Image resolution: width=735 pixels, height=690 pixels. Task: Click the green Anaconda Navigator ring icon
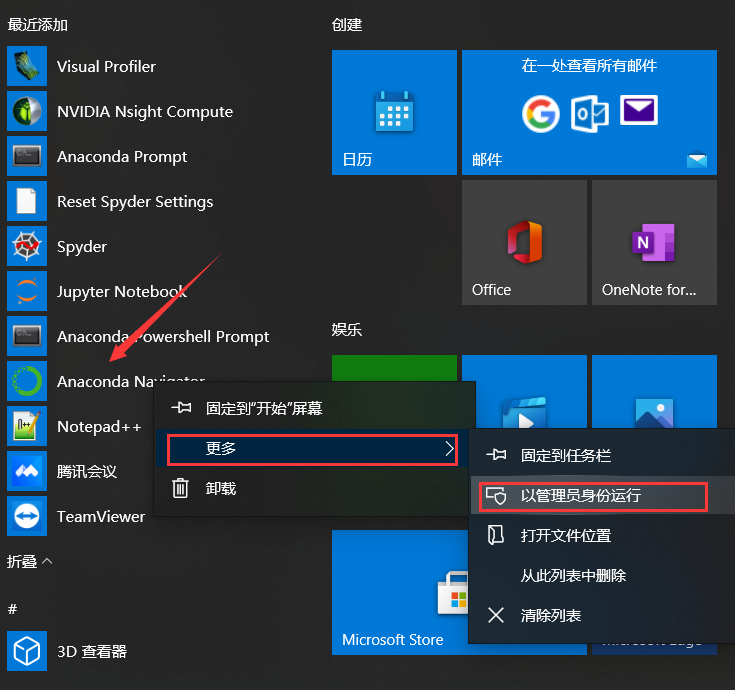tap(27, 381)
